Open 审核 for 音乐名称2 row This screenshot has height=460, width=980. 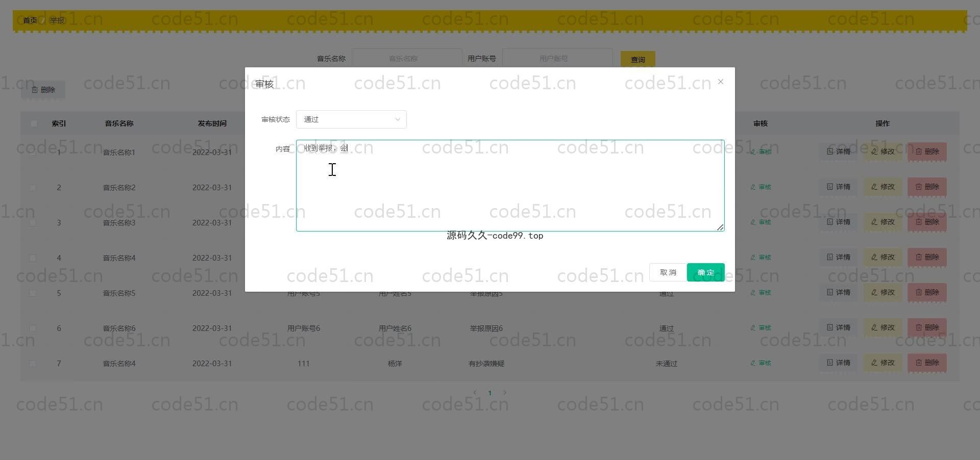click(761, 187)
